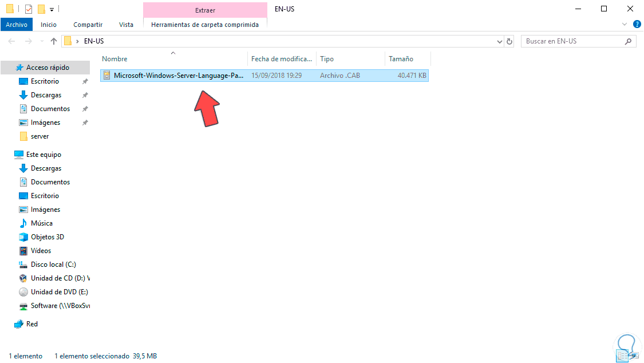
Task: Go forward with the forward arrow
Action: (x=29, y=41)
